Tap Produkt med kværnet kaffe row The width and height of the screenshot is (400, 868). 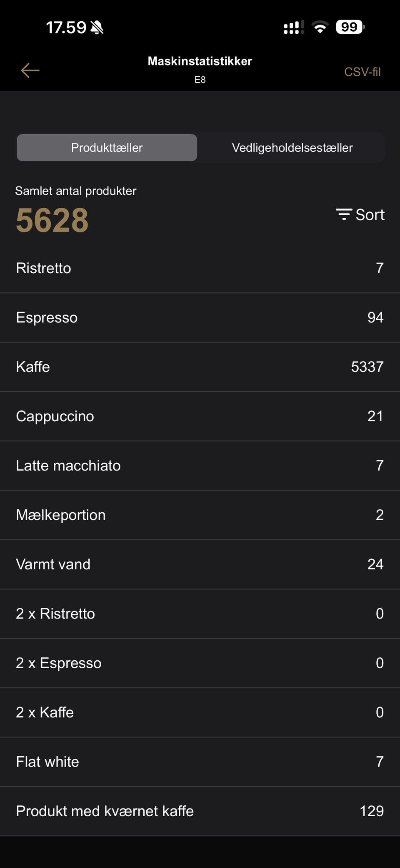(200, 811)
